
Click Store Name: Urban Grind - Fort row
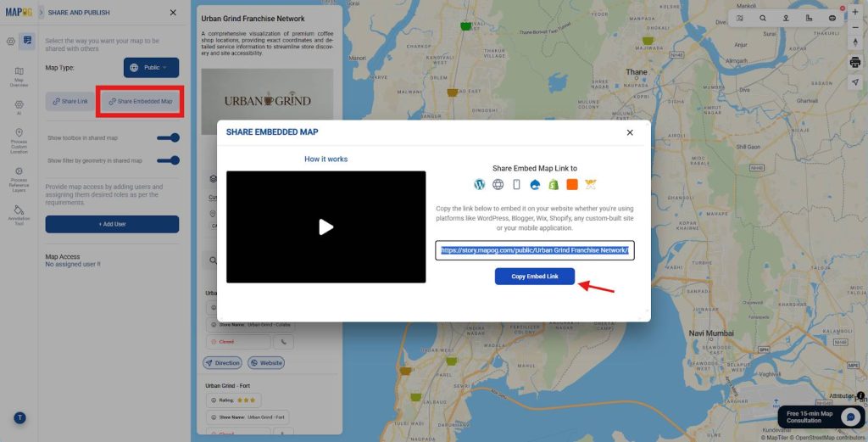[x=248, y=417]
